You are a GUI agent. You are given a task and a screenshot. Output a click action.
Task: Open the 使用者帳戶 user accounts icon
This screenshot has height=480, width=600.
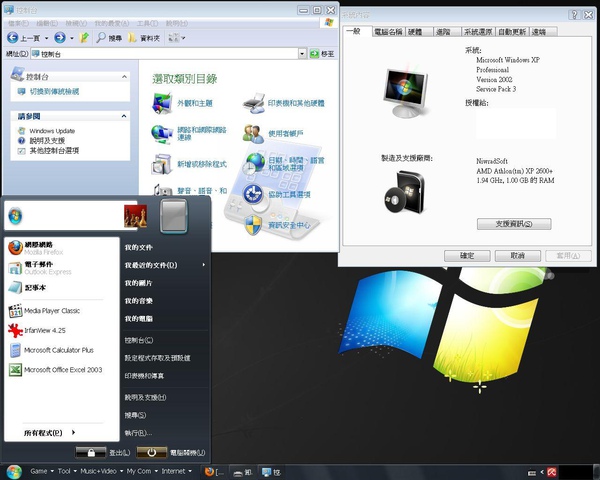(253, 134)
